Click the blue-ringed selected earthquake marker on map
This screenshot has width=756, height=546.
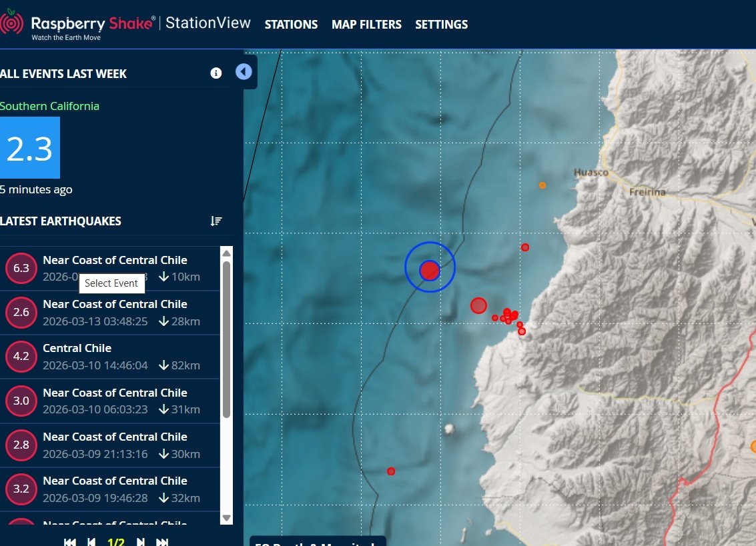click(430, 270)
